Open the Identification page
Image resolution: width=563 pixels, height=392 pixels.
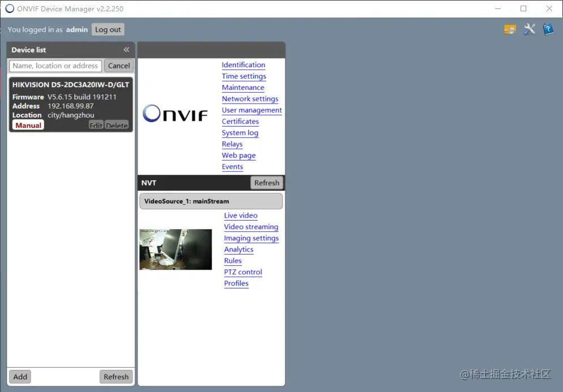[243, 65]
